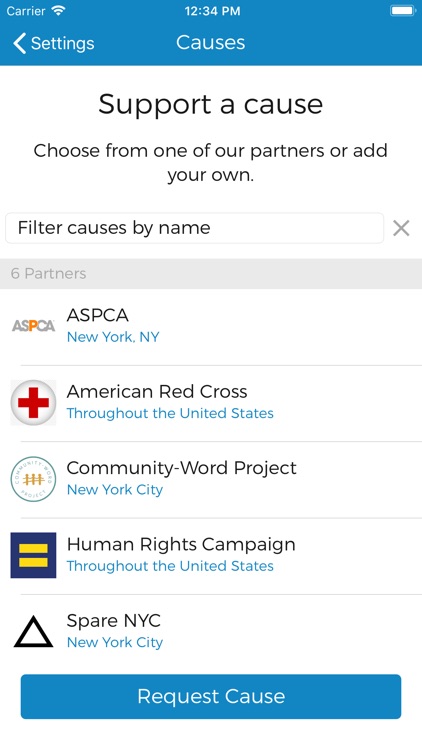
Task: Click the Request Cause button
Action: (x=211, y=696)
